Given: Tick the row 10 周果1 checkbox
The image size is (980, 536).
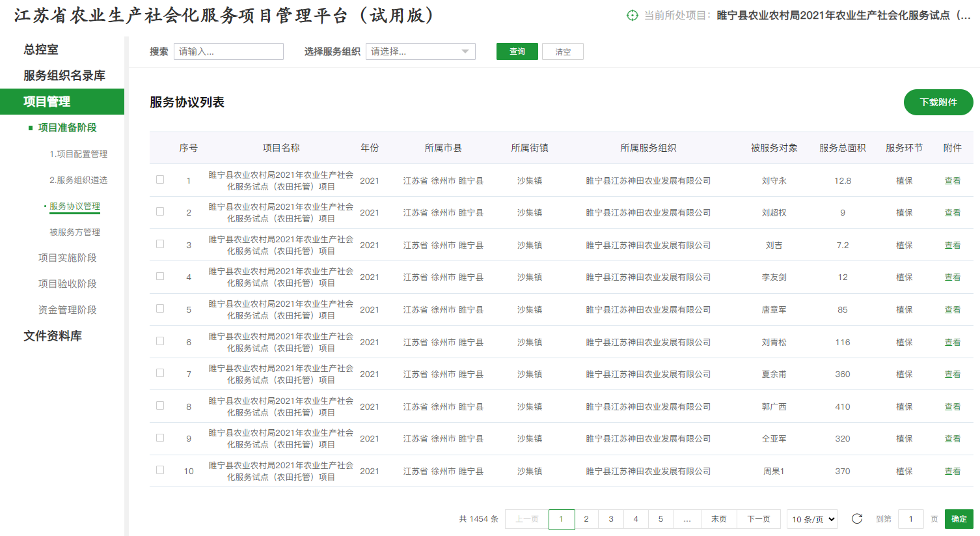Looking at the screenshot, I should (x=160, y=470).
